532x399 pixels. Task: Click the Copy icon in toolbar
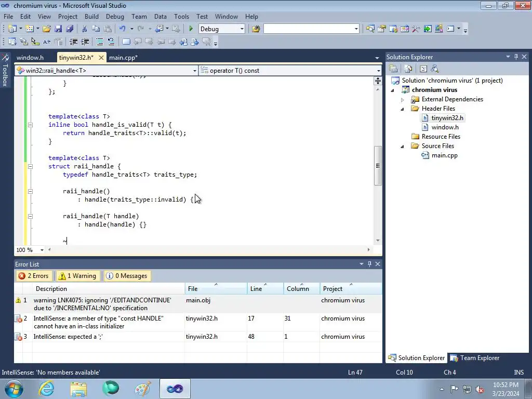point(96,29)
